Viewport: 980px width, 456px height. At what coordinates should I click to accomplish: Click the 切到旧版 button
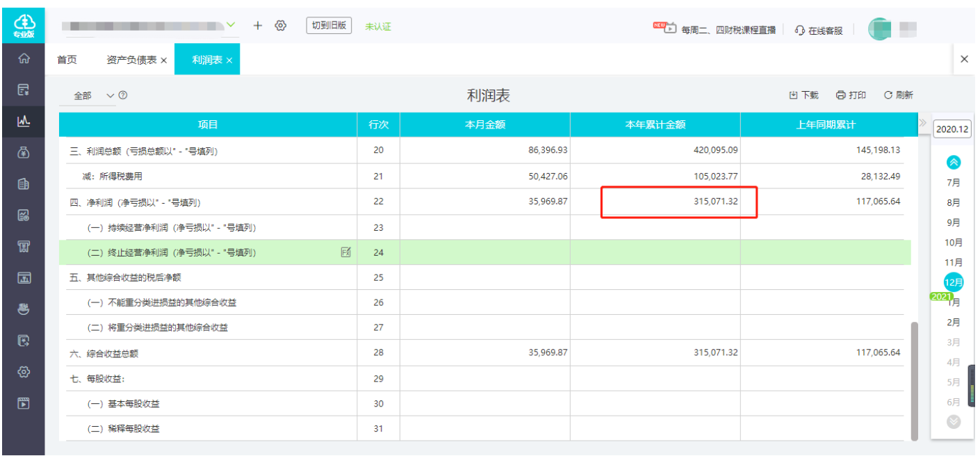329,26
